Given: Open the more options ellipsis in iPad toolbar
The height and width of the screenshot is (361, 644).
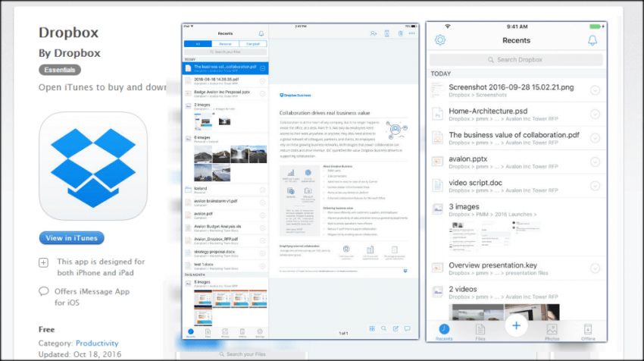Looking at the screenshot, I should tap(411, 33).
